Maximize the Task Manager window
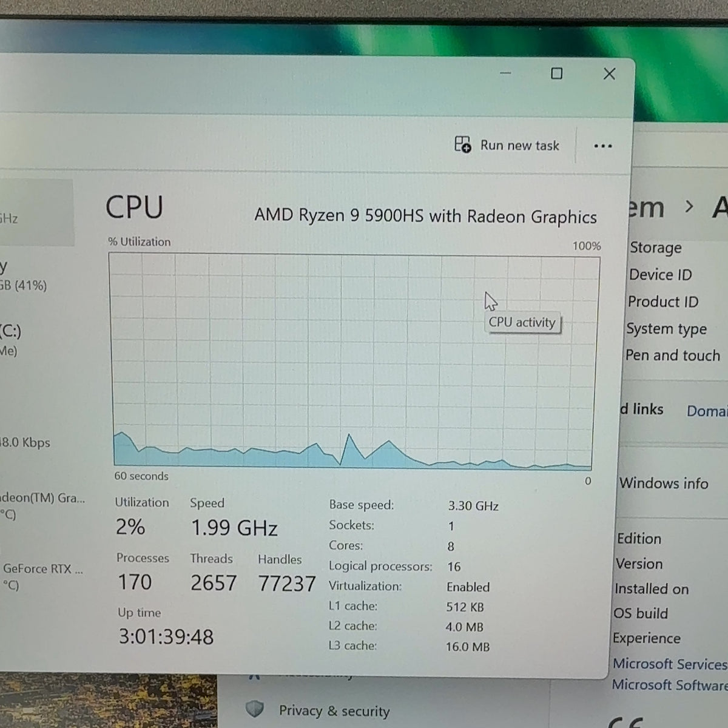 (x=556, y=73)
